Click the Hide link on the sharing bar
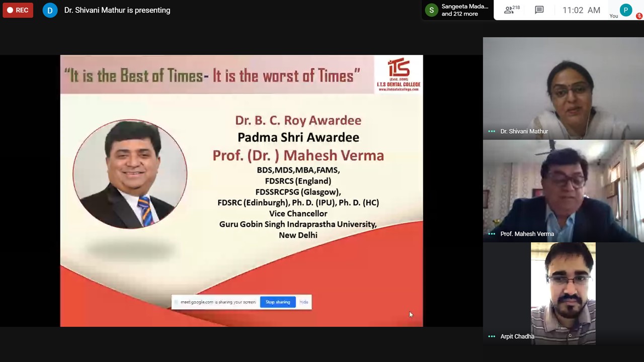The width and height of the screenshot is (644, 362). 303,302
